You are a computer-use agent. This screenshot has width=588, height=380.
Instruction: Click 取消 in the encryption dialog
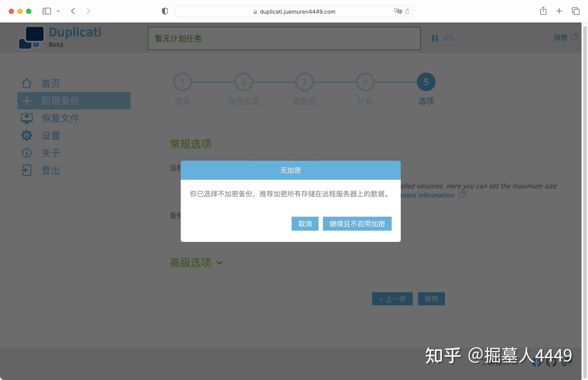coord(305,224)
